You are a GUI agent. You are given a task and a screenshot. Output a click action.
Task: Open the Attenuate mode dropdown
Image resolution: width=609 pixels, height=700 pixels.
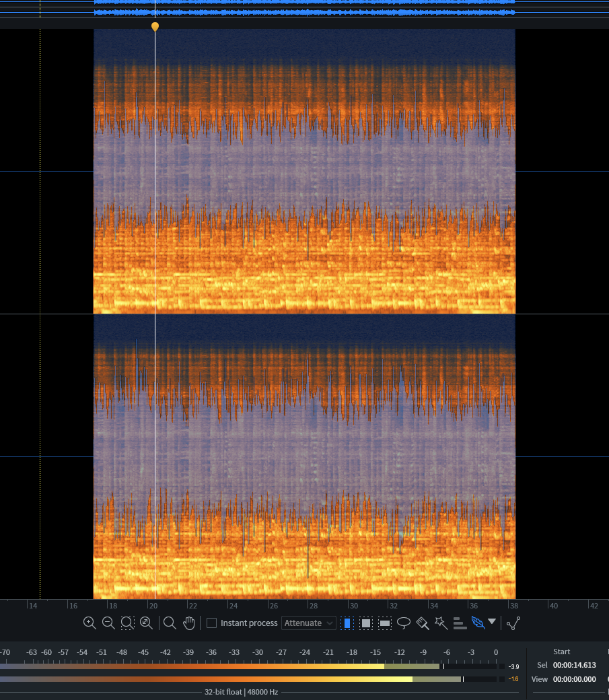308,623
